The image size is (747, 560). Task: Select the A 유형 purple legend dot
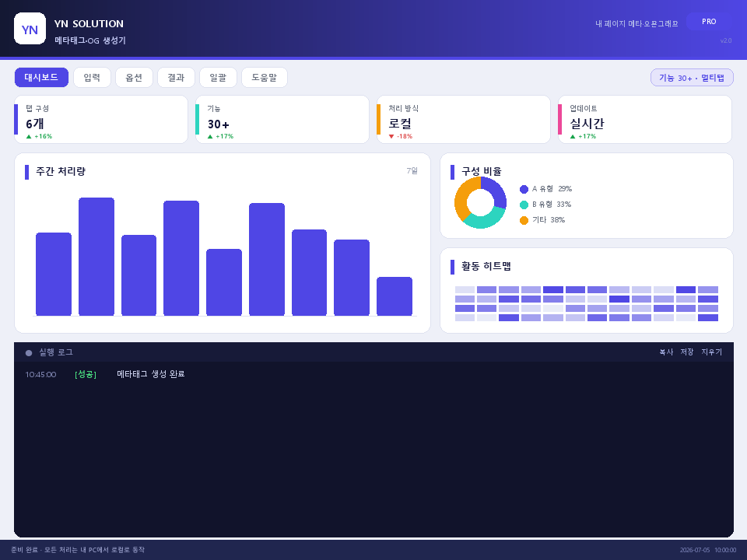524,190
